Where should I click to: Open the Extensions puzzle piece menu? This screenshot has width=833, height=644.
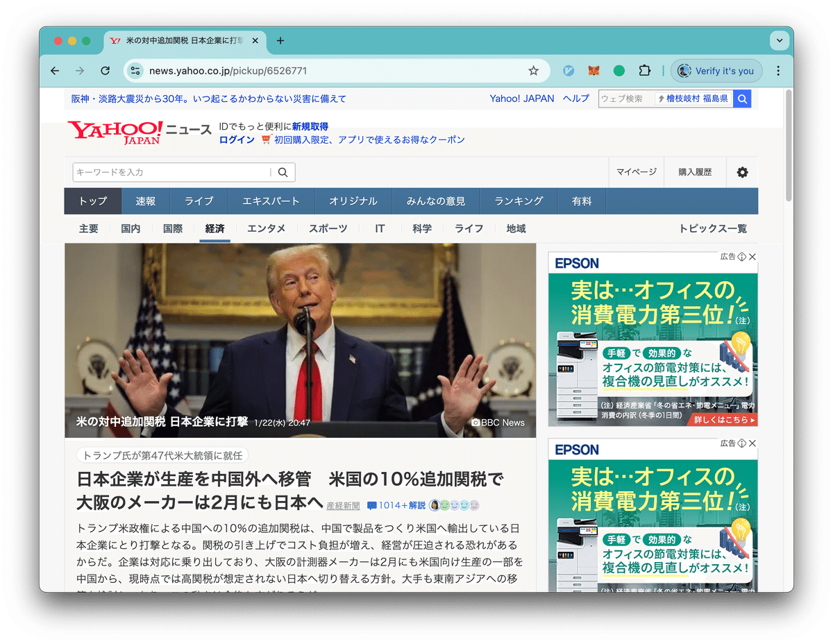(645, 71)
